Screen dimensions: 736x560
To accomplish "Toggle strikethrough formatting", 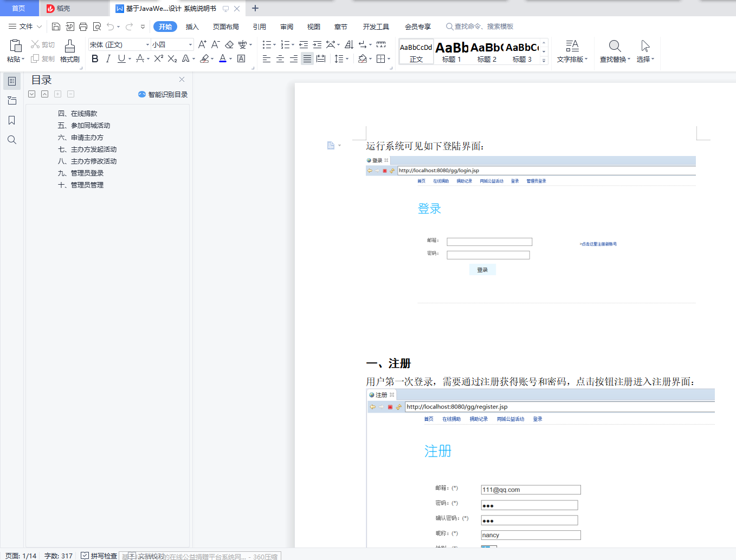I will (x=140, y=58).
